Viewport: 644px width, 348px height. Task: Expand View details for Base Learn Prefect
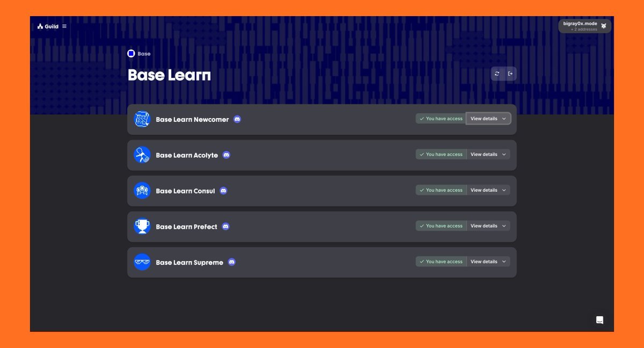[488, 226]
